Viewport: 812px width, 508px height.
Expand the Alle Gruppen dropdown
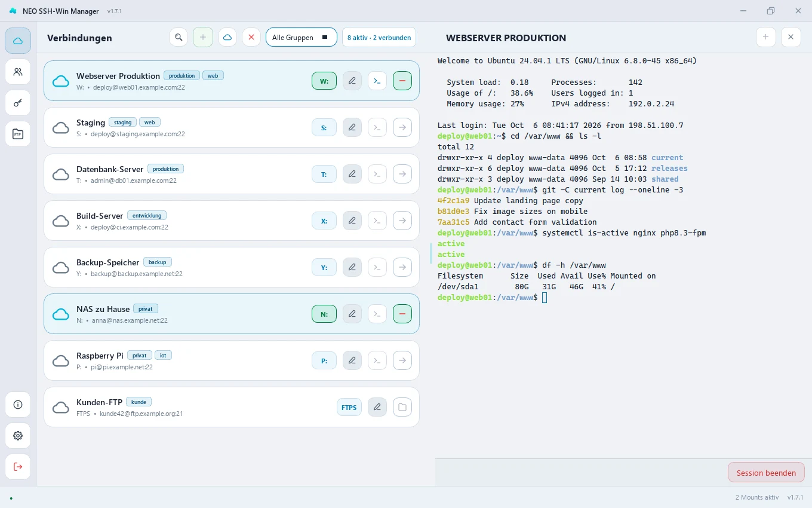(302, 37)
